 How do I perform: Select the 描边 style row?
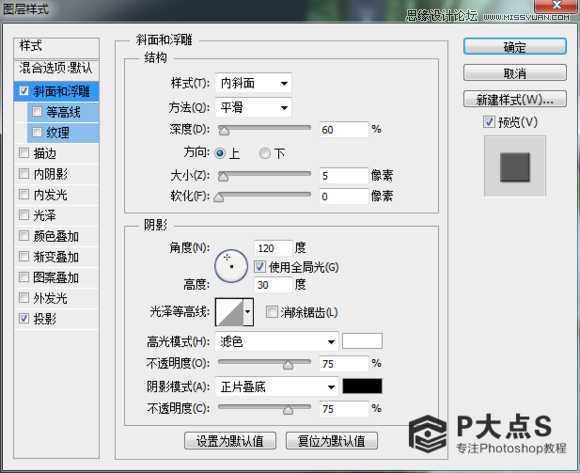[57, 153]
